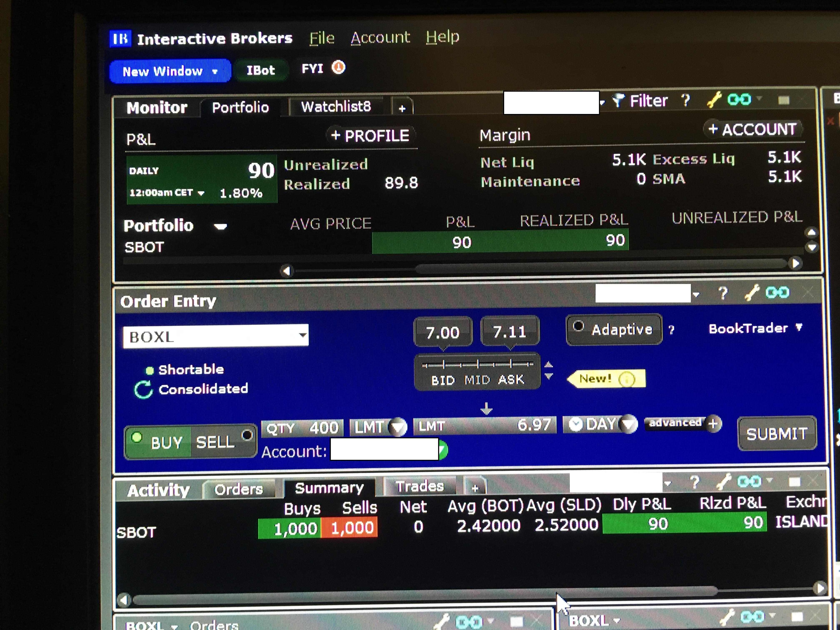The width and height of the screenshot is (840, 630).
Task: Open the DAY time-in-force dropdown
Action: [x=629, y=424]
